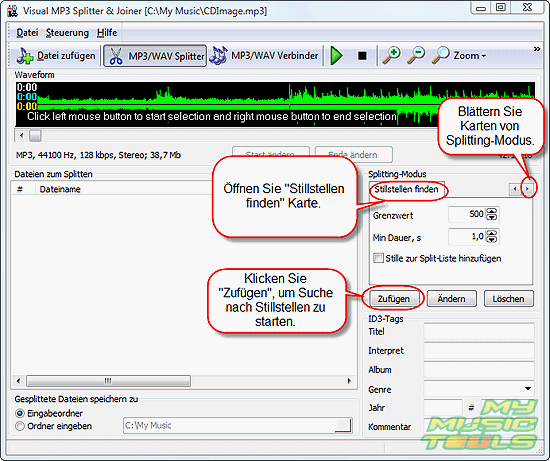Viewport: 550px width, 461px height.
Task: Open the Hilfe menu
Action: point(107,33)
